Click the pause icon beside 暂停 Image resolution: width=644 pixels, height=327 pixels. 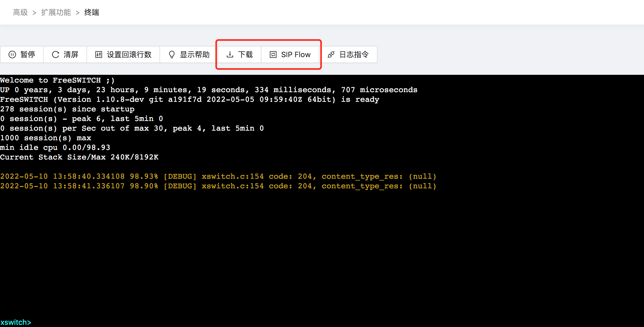[x=12, y=54]
